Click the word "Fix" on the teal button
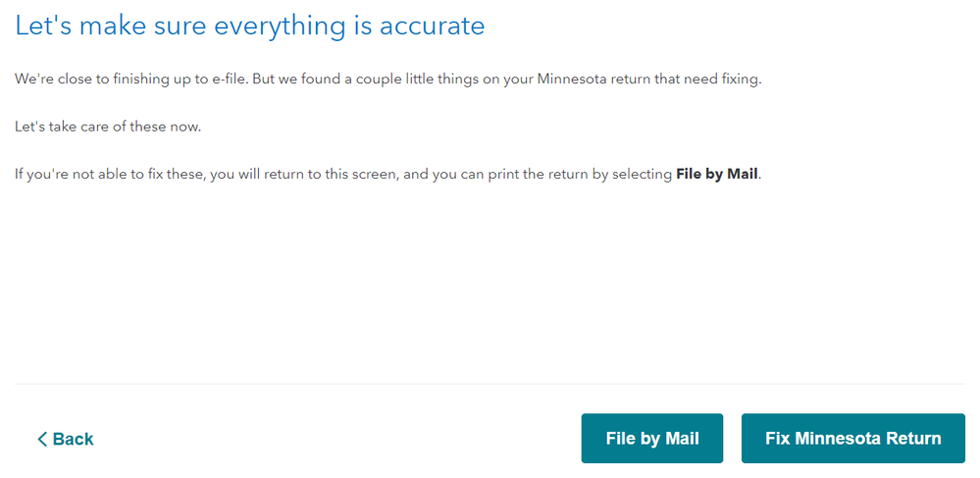The height and width of the screenshot is (478, 980). click(777, 438)
